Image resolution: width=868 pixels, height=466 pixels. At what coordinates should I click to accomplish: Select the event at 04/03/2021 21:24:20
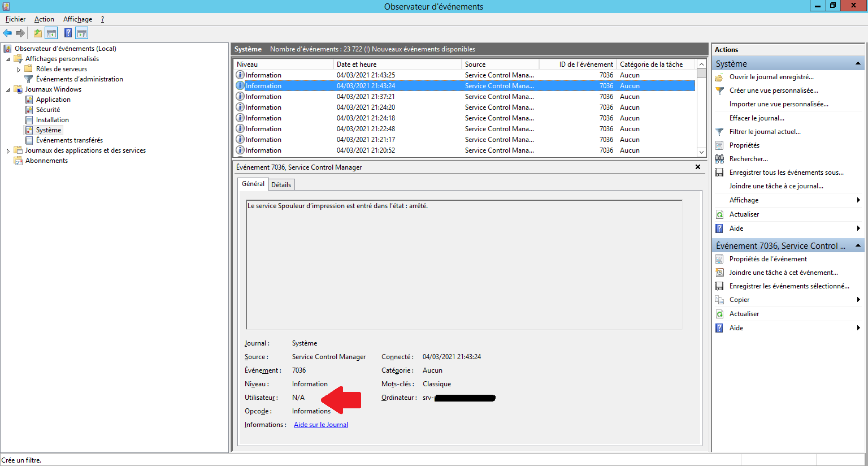pyautogui.click(x=465, y=107)
